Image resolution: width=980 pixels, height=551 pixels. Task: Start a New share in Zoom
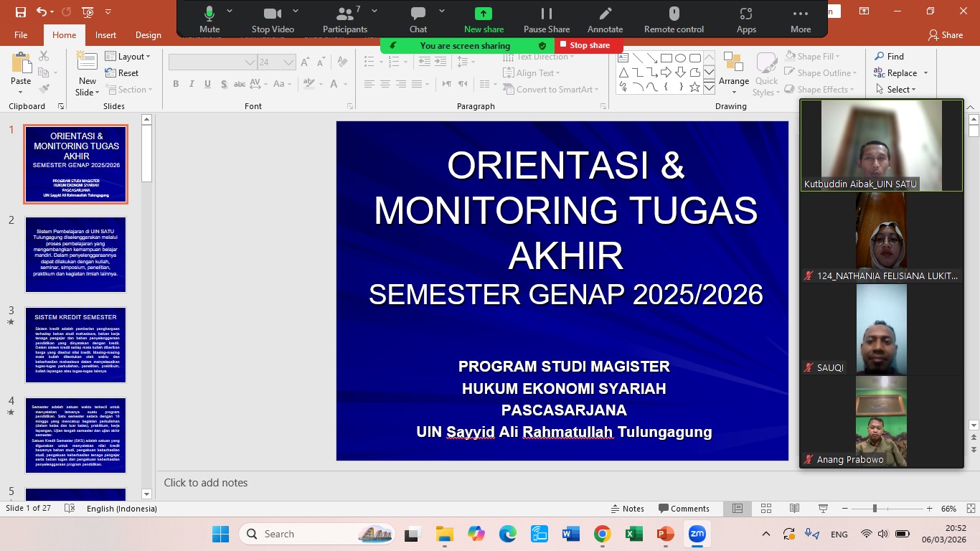(x=484, y=19)
